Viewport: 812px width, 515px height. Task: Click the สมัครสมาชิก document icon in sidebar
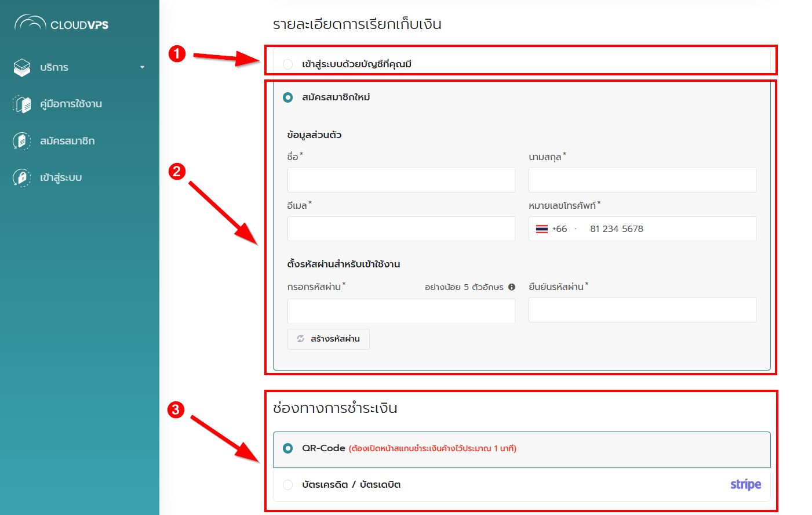coord(22,141)
